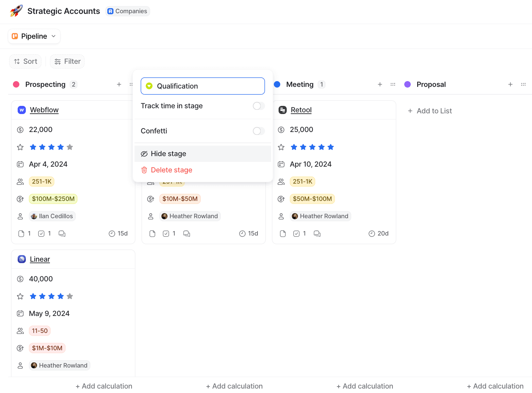The image size is (532, 393).
Task: Select Hide stage menu option
Action: pyautogui.click(x=203, y=154)
